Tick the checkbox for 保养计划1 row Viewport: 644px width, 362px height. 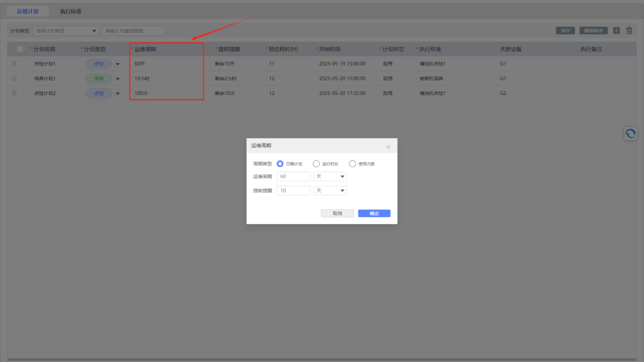point(20,79)
